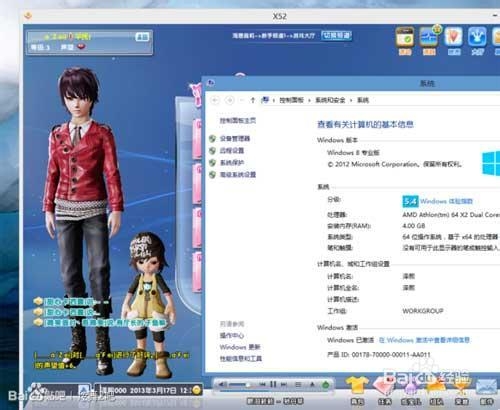Skip to previous track in music player
This screenshot has height=410, width=500.
(262, 384)
